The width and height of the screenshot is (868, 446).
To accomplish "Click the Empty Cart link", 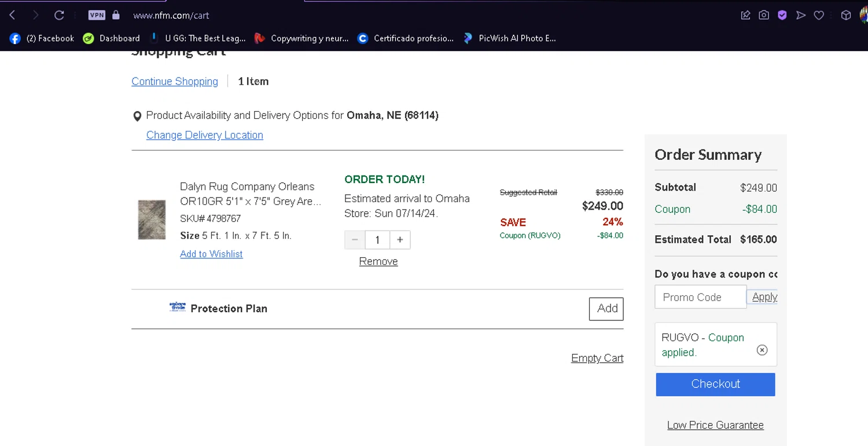I will point(597,358).
